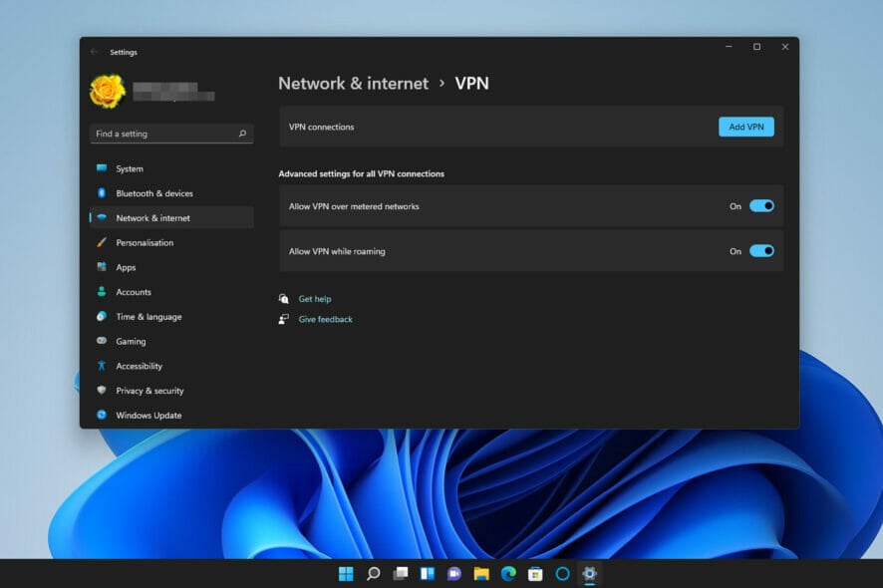883x588 pixels.
Task: Open the Give feedback link
Action: [326, 319]
